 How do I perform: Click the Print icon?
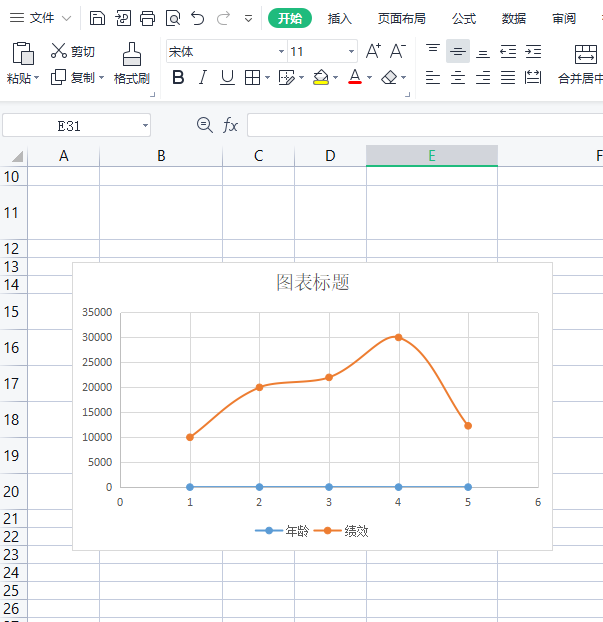click(148, 18)
